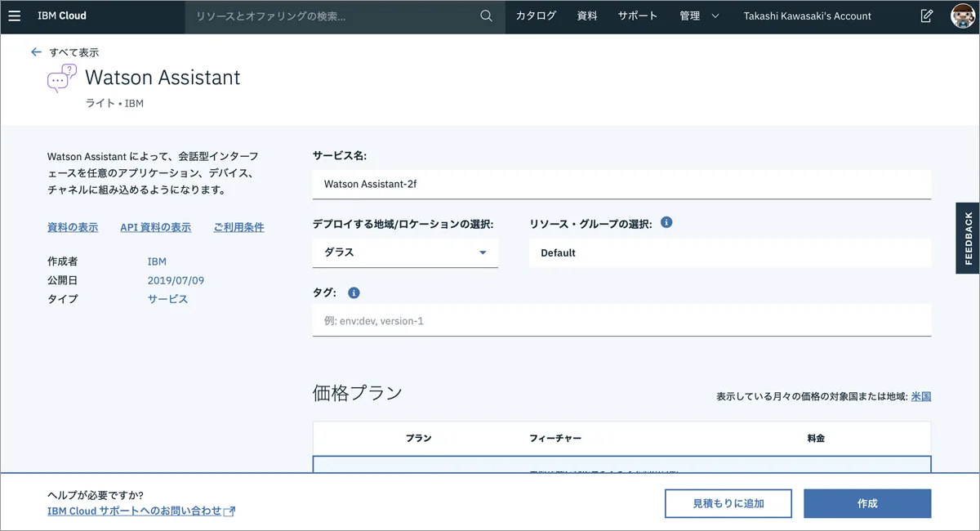This screenshot has width=980, height=531.
Task: Open the edit notepad icon in header
Action: (x=926, y=16)
